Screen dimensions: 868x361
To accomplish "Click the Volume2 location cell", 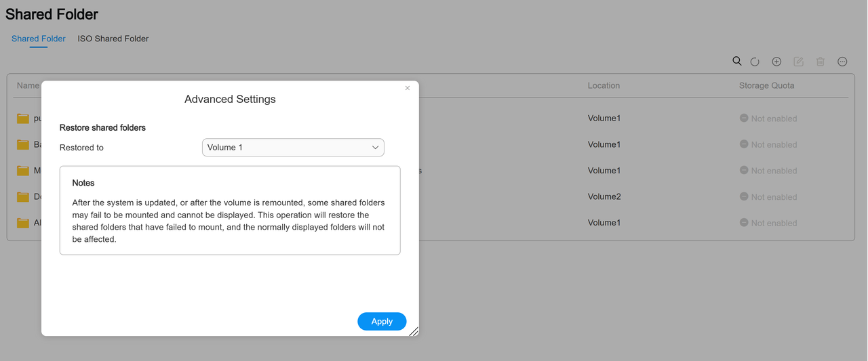I will pyautogui.click(x=604, y=196).
